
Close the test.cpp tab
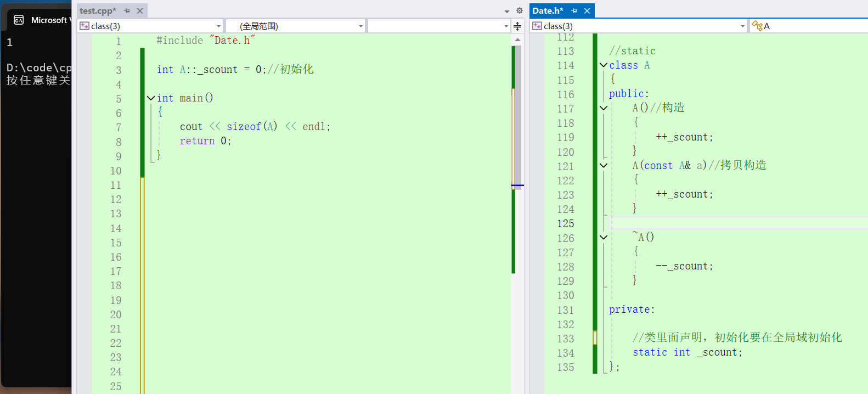[x=140, y=11]
